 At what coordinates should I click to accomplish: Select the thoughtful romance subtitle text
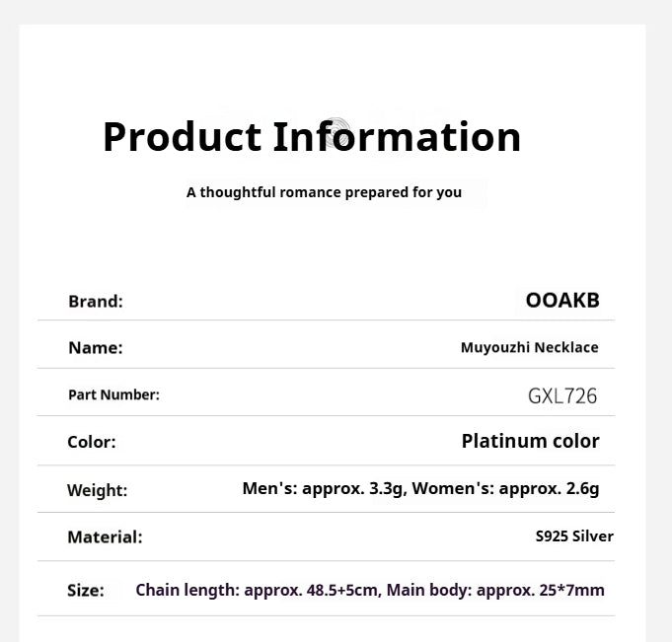pyautogui.click(x=324, y=192)
